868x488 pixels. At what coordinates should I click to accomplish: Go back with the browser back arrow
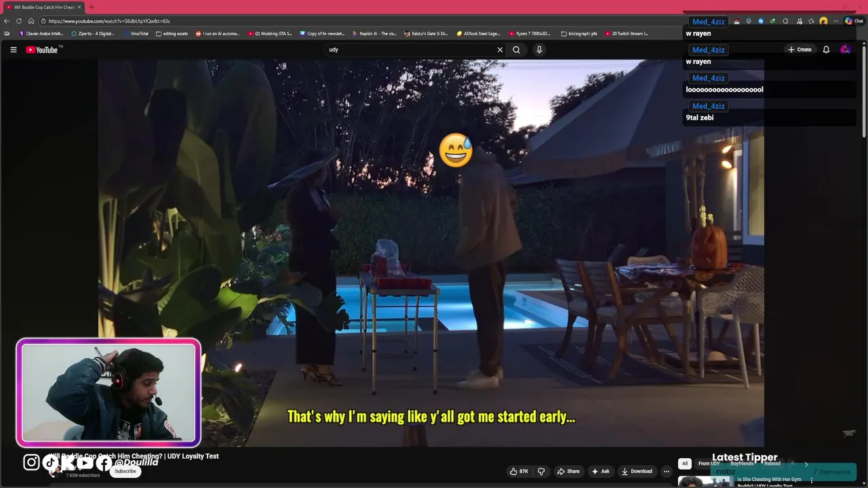point(7,21)
